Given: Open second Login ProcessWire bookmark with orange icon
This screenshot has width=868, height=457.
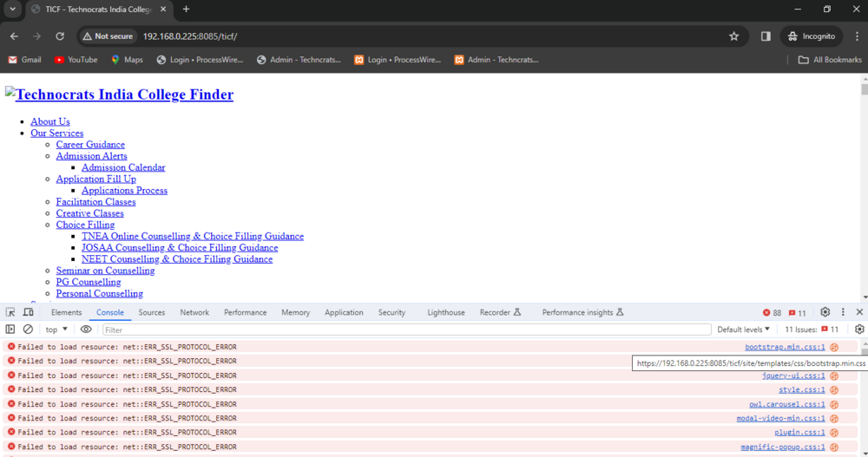Looking at the screenshot, I should pos(398,60).
